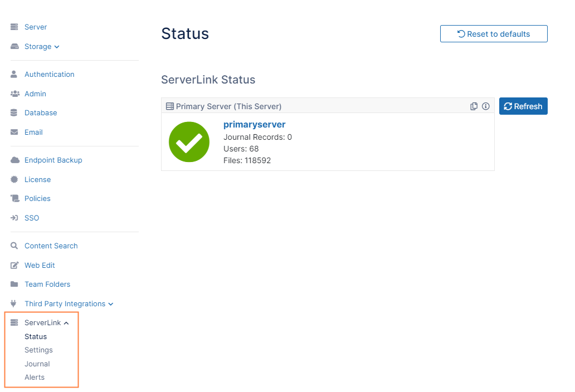Click the copy icon in Primary Server header
The width and height of the screenshot is (575, 392).
pyautogui.click(x=474, y=106)
